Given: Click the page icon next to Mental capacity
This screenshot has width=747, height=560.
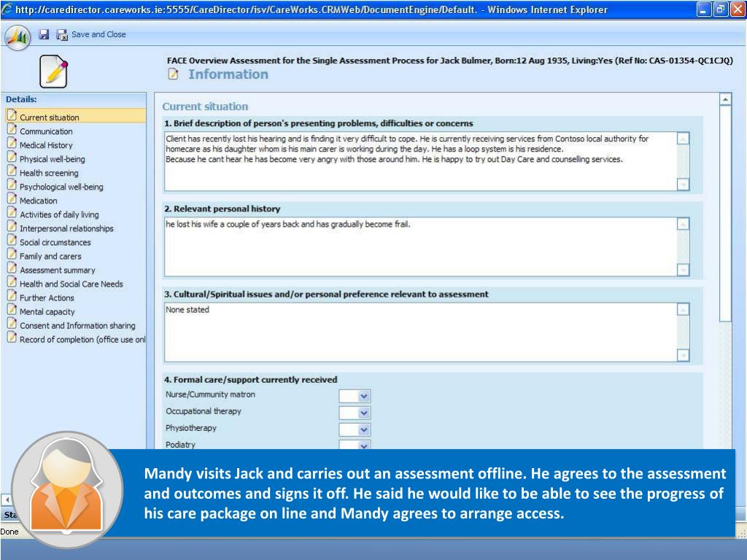Looking at the screenshot, I should 12,309.
